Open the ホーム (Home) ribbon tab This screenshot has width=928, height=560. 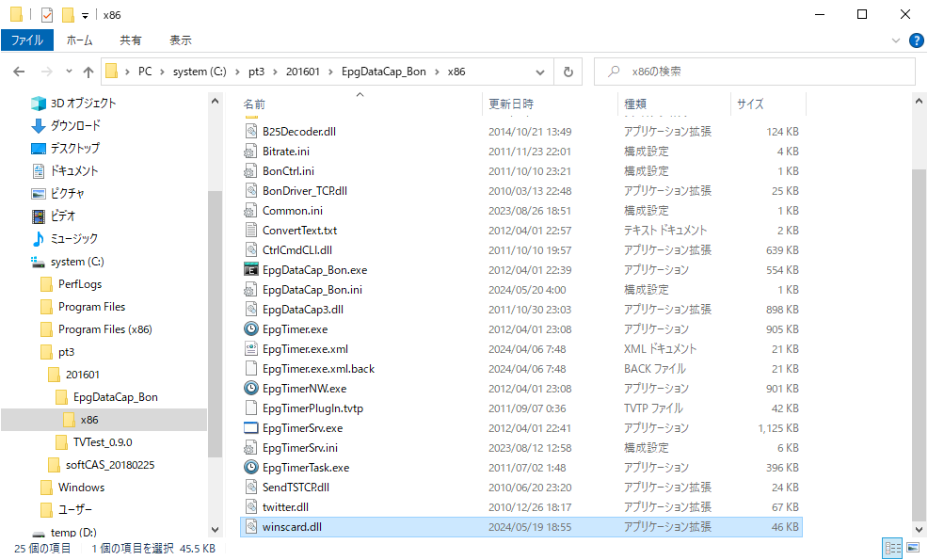[79, 40]
